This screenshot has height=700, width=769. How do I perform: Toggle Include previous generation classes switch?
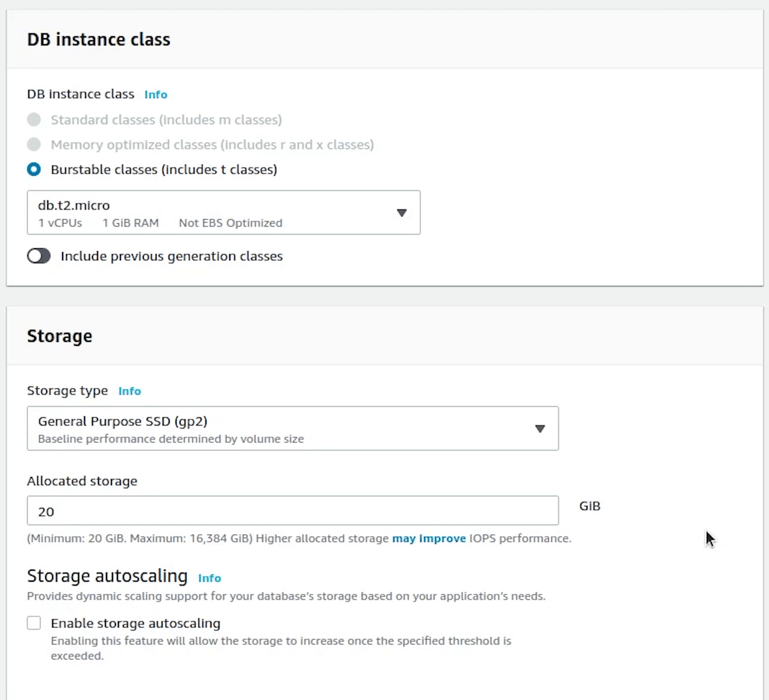tap(39, 256)
